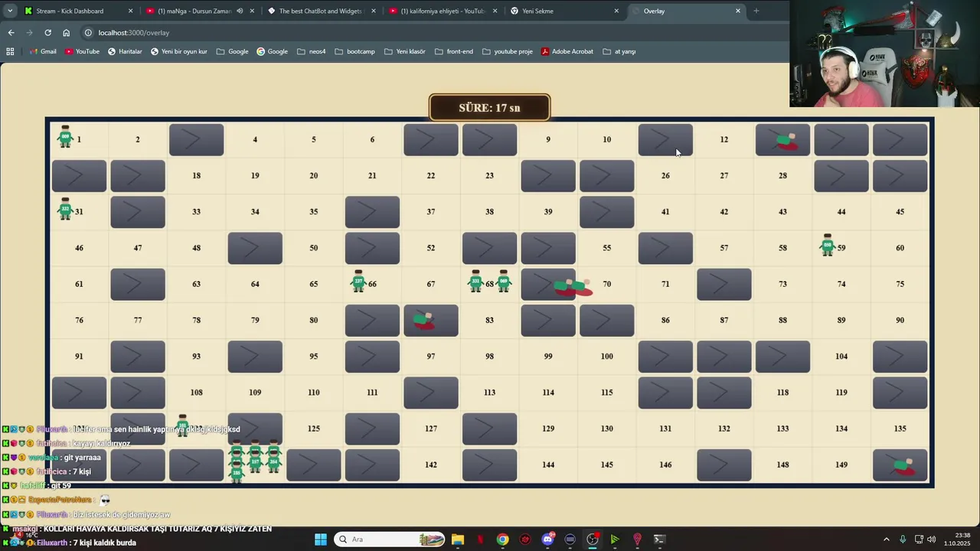
Task: Open Google Chrome from the taskbar
Action: coord(502,540)
